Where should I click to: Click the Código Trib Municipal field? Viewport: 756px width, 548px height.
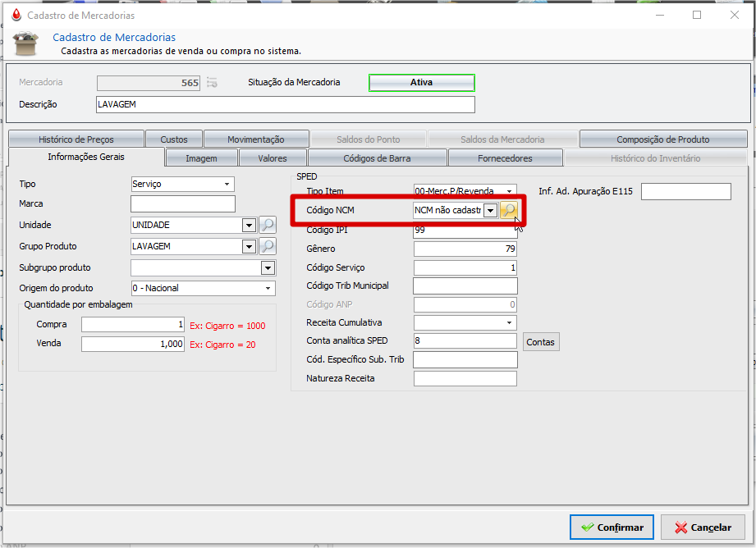(465, 285)
